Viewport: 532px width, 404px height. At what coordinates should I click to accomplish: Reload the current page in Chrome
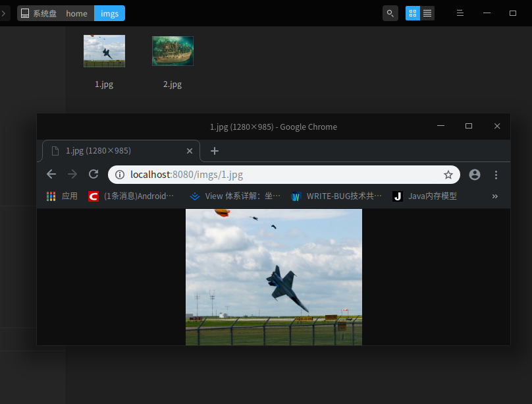tap(93, 175)
